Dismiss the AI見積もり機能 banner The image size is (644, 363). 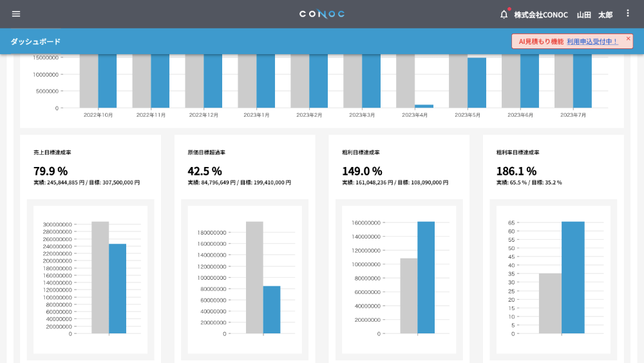click(628, 39)
